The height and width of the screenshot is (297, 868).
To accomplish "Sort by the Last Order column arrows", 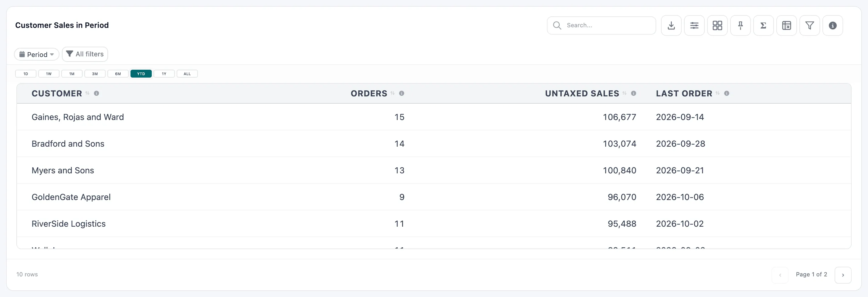I will pyautogui.click(x=718, y=93).
